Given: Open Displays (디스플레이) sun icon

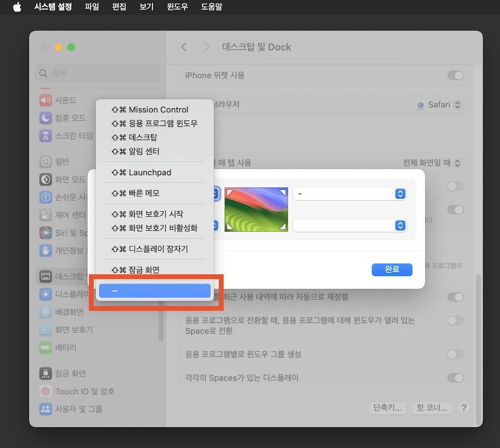Looking at the screenshot, I should pyautogui.click(x=45, y=294).
